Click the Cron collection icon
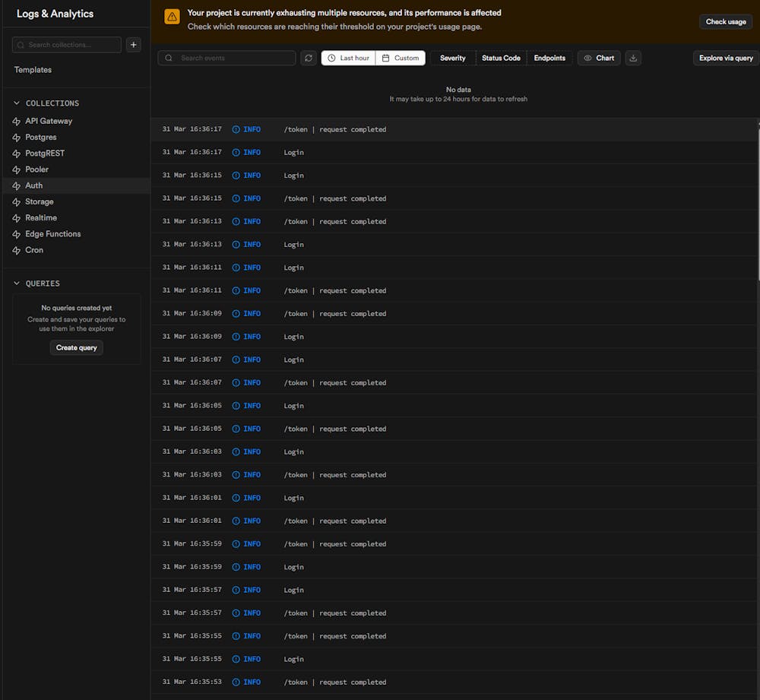This screenshot has height=700, width=760. coord(17,250)
